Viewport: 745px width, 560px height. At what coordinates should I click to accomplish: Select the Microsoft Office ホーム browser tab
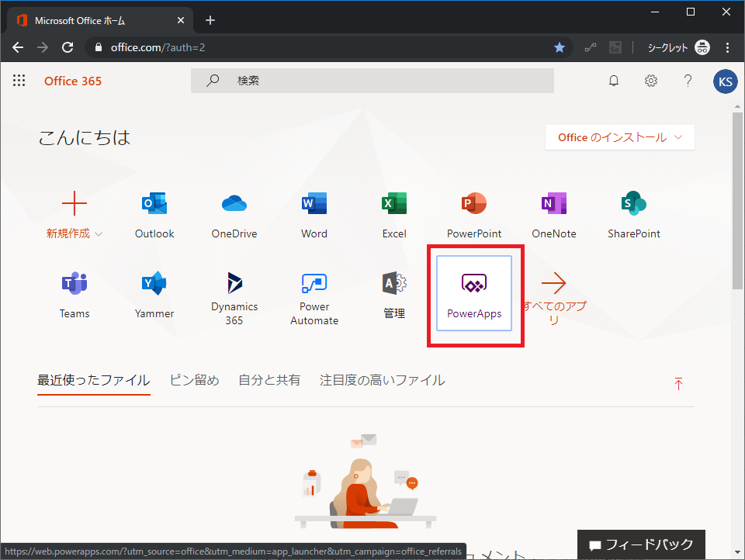click(100, 20)
